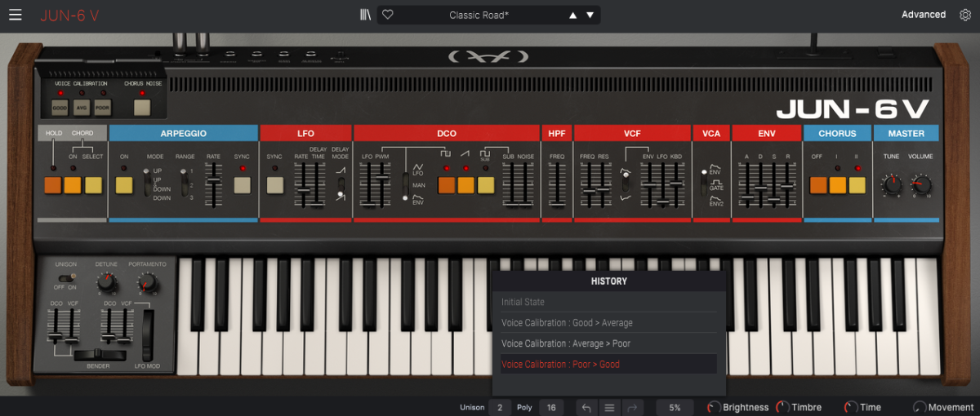The width and height of the screenshot is (980, 416).
Task: Enable the DCO sawtooth waveform button
Action: coord(465,185)
